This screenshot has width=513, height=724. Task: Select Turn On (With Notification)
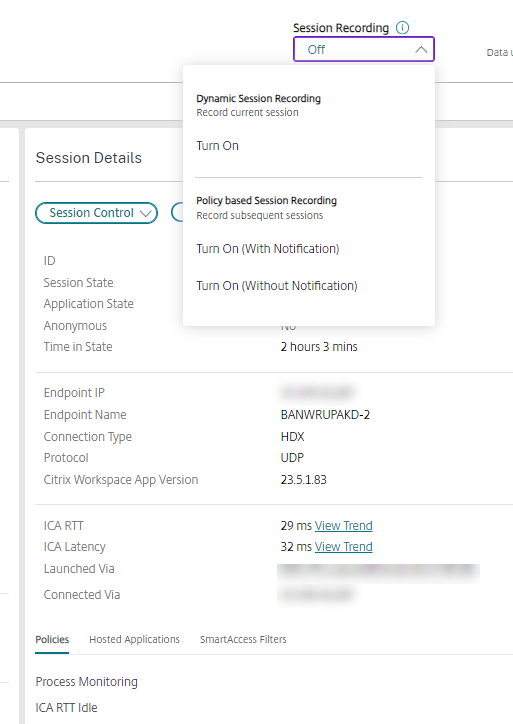click(268, 248)
